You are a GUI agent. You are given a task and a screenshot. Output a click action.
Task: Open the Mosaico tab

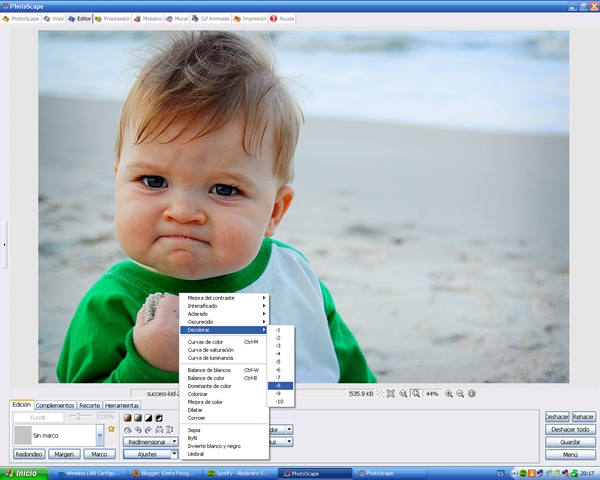point(148,19)
